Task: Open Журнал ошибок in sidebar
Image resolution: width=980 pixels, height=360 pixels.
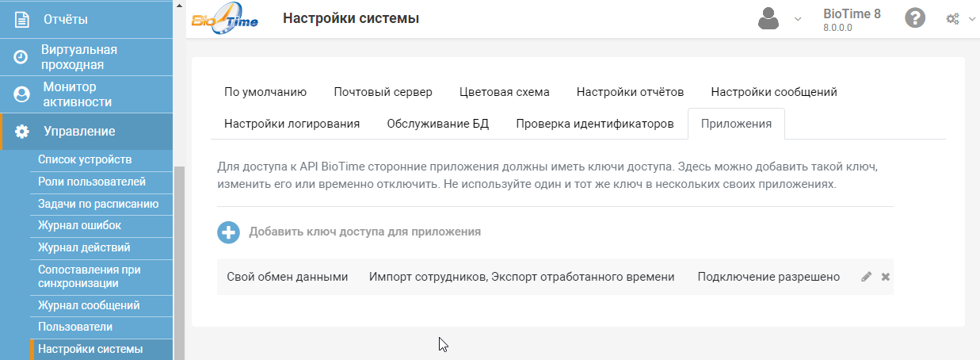Action: coord(79,226)
